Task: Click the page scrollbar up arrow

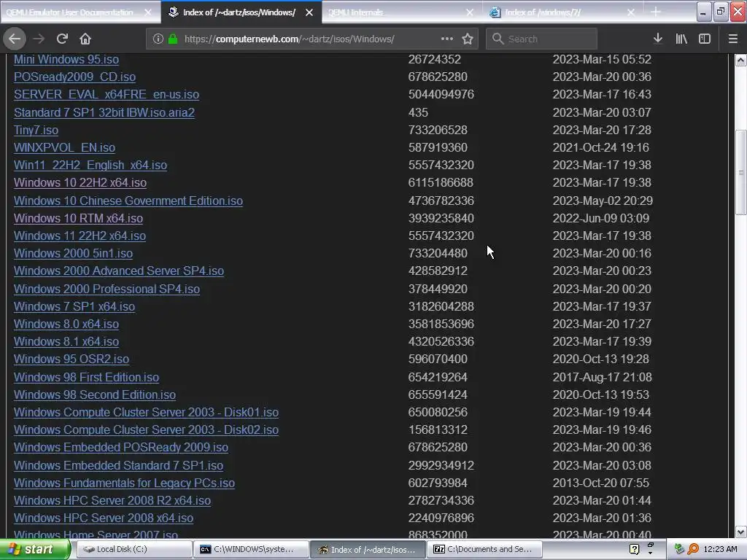Action: coord(741,60)
